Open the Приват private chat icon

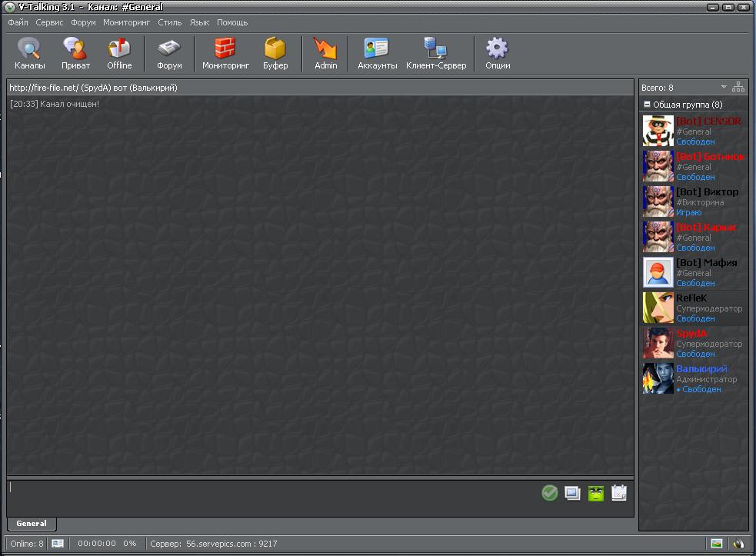(x=75, y=53)
